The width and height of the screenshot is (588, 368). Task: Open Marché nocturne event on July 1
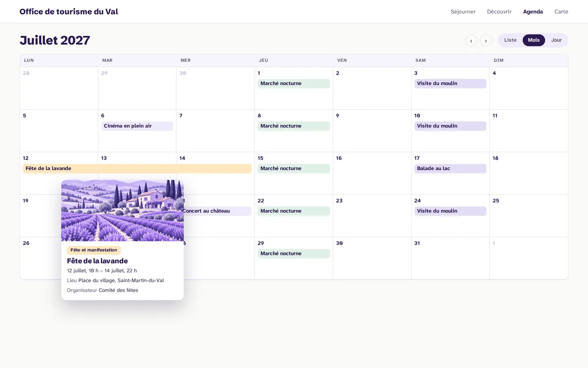tap(294, 83)
